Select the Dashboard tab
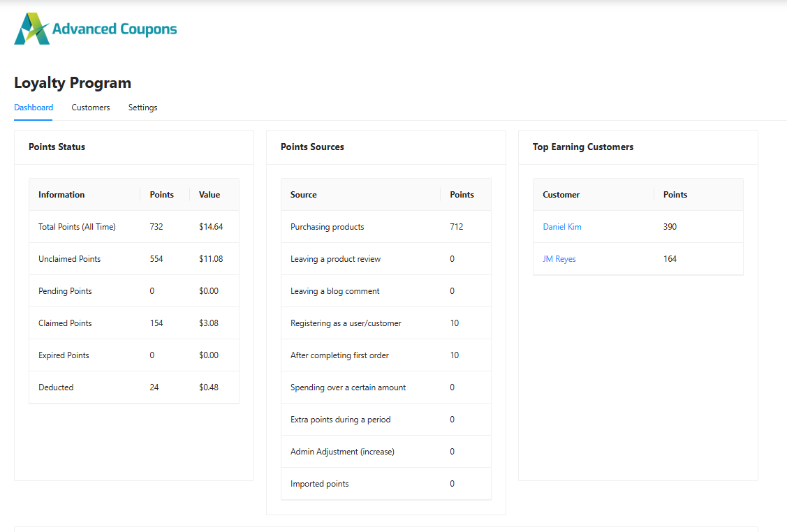 point(33,108)
